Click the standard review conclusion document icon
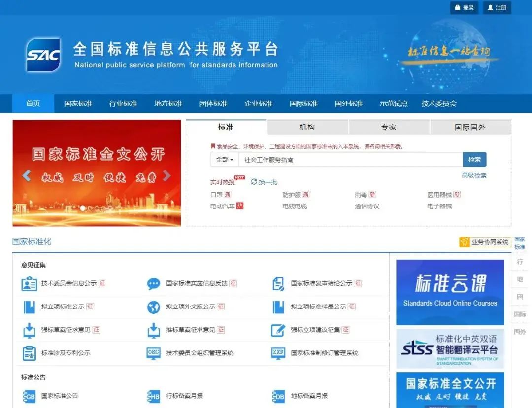 tap(278, 284)
